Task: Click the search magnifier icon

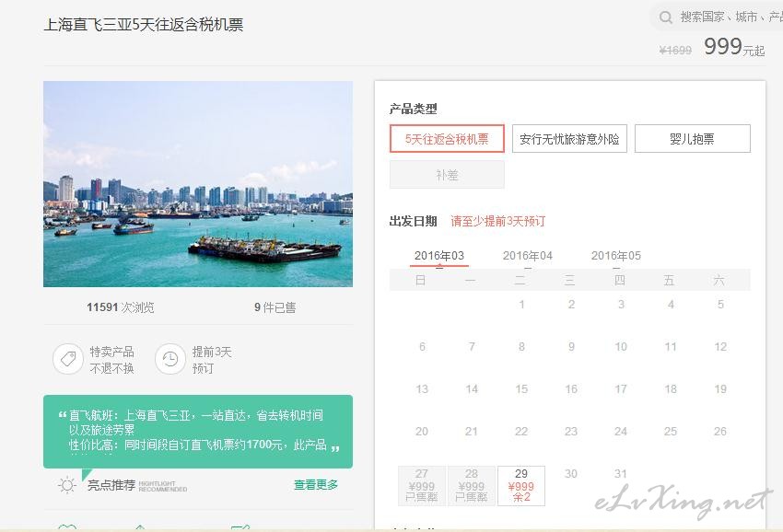Action: [x=665, y=17]
